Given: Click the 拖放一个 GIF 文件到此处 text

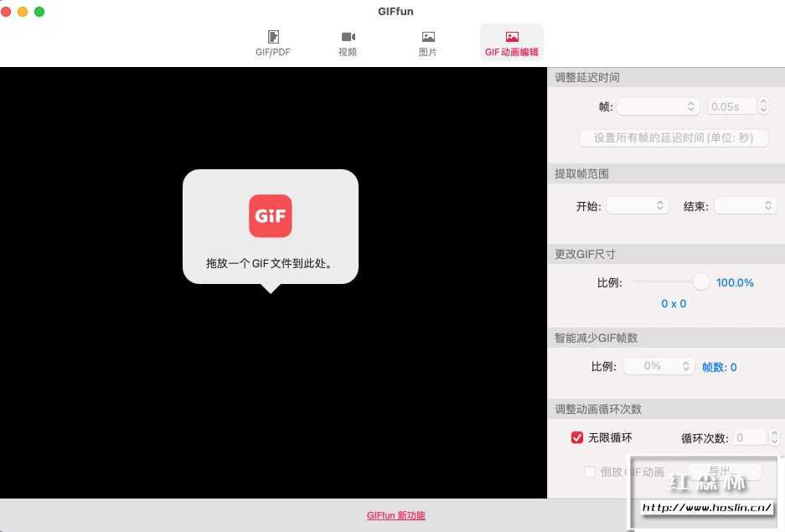Looking at the screenshot, I should [270, 263].
